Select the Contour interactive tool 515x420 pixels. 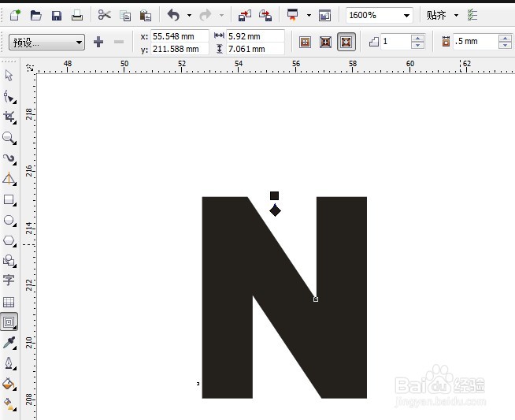[9, 322]
